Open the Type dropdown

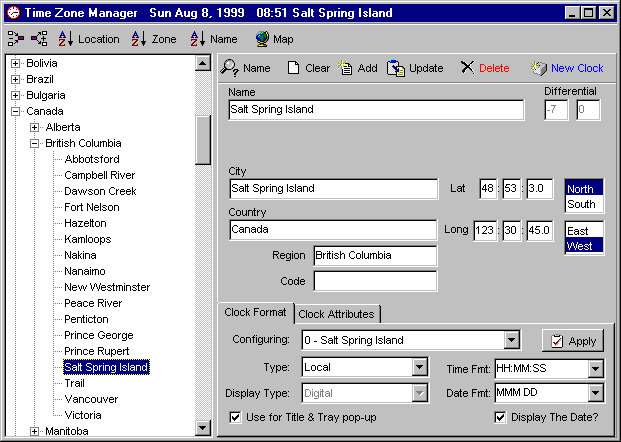[419, 367]
